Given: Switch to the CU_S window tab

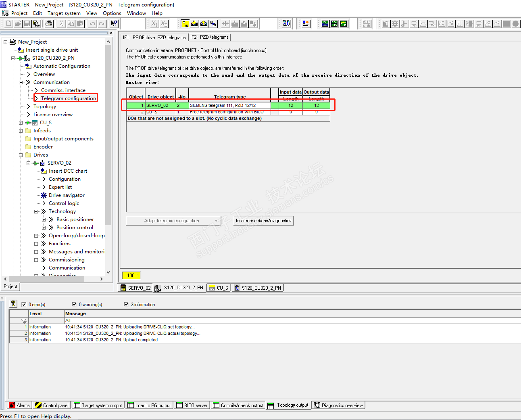Looking at the screenshot, I should tap(219, 288).
